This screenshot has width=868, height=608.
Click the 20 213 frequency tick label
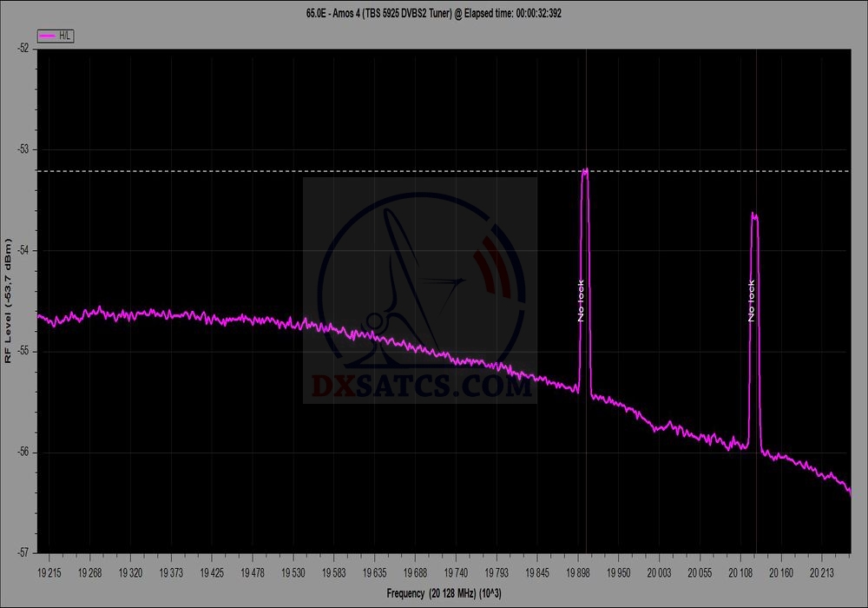tap(823, 572)
